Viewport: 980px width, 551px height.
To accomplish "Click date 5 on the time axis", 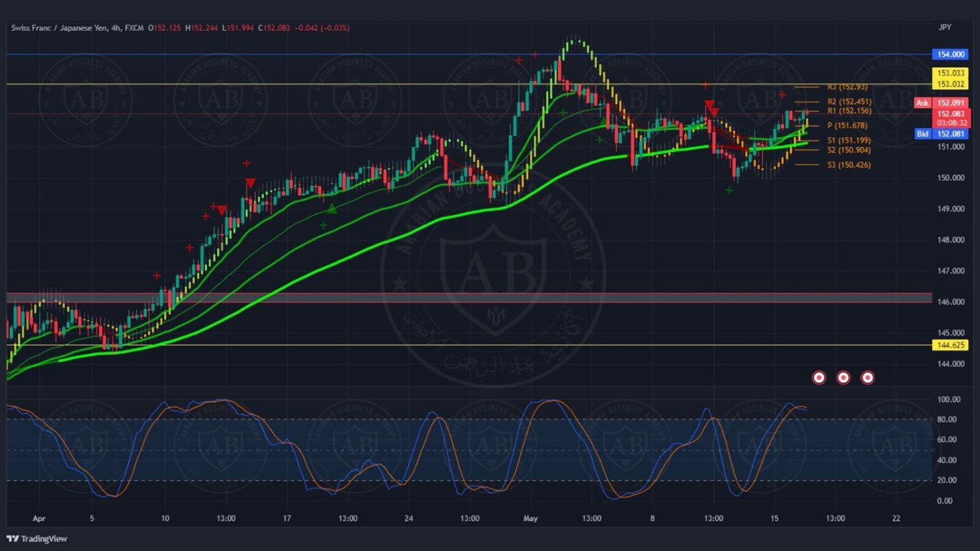I will pyautogui.click(x=91, y=518).
